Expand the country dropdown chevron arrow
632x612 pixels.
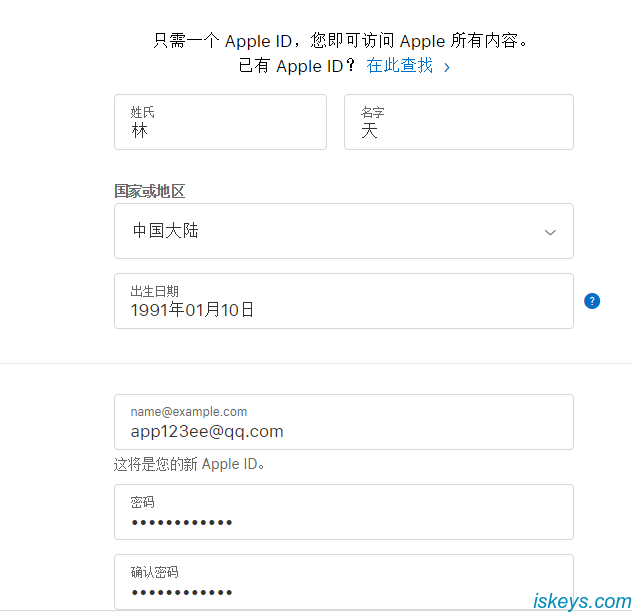coord(550,232)
